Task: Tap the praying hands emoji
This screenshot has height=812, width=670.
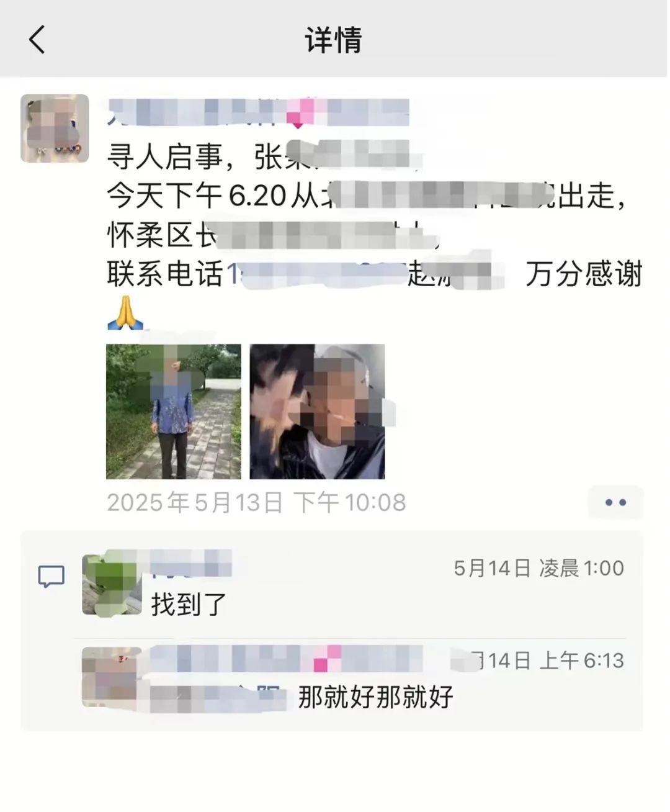Action: (125, 313)
